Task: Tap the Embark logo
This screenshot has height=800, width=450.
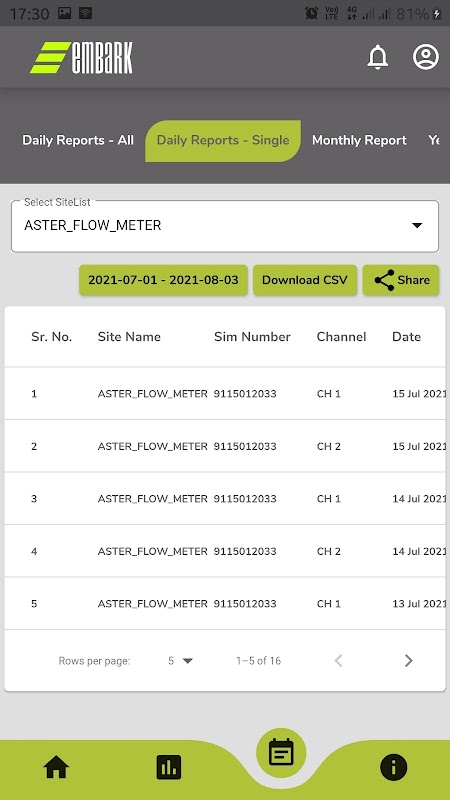Action: tap(82, 58)
